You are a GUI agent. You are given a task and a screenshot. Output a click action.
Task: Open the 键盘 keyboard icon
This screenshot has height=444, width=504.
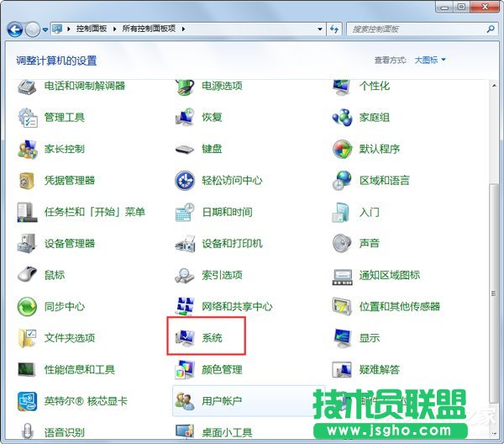[185, 149]
